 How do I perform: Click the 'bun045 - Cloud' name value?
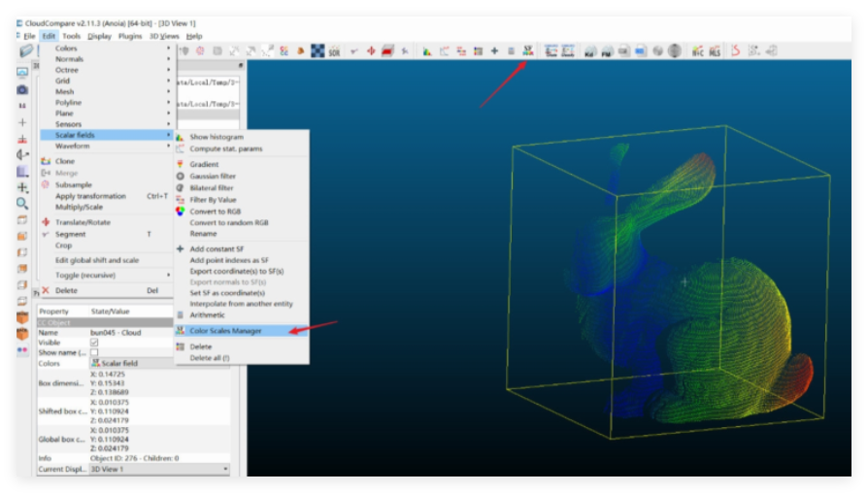[116, 333]
